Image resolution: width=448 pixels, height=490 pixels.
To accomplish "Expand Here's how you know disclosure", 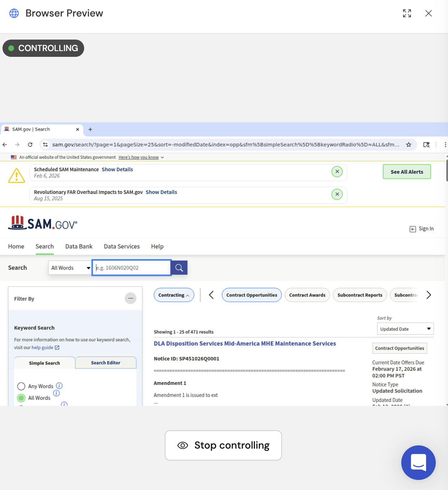I will (141, 157).
